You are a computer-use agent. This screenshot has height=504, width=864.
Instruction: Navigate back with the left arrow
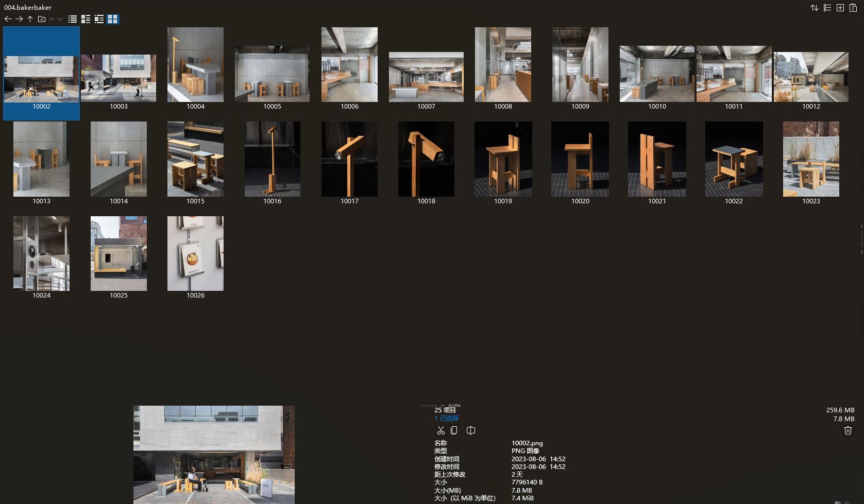click(x=8, y=19)
